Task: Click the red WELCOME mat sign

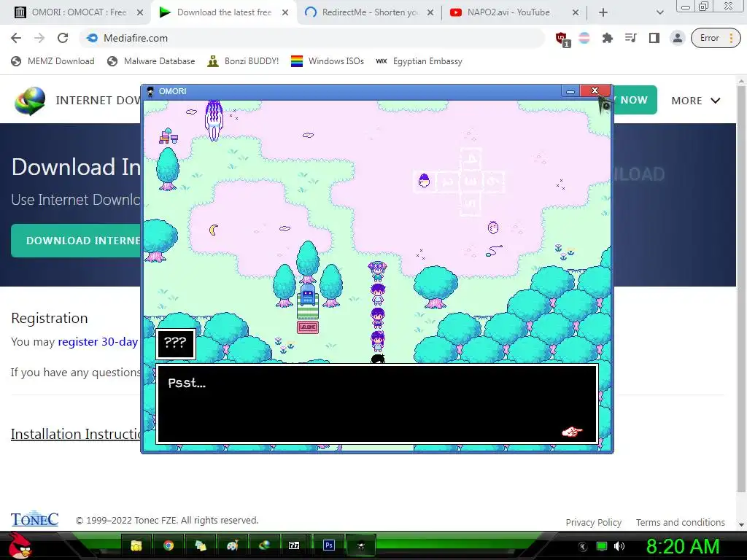Action: pyautogui.click(x=308, y=327)
